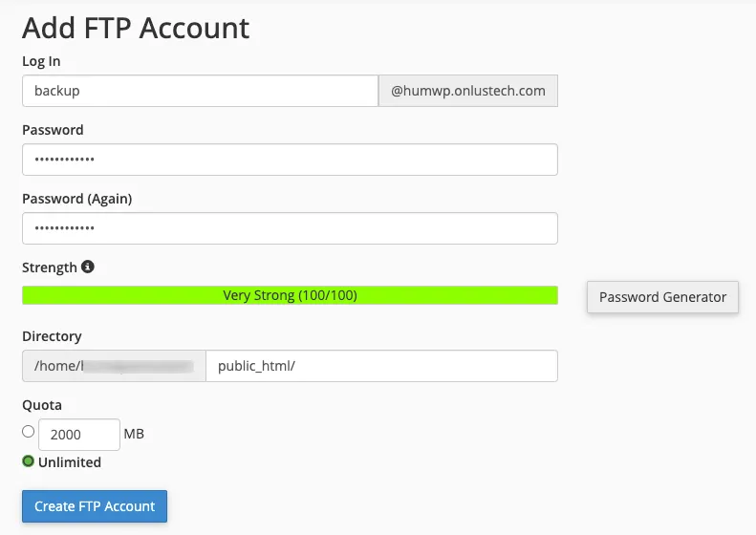Click the Add FTP Account heading
756x535 pixels.
coord(136,28)
